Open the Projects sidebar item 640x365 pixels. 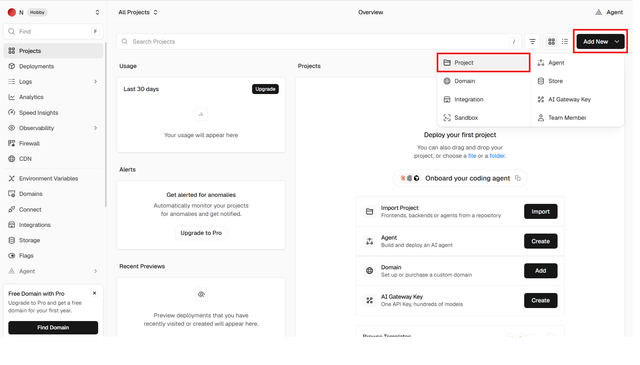(53, 51)
